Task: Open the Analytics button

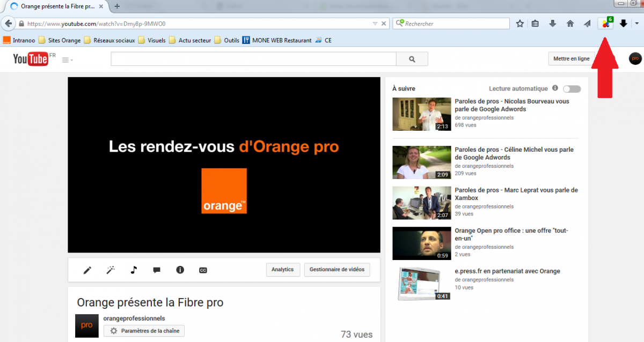Action: click(x=282, y=270)
